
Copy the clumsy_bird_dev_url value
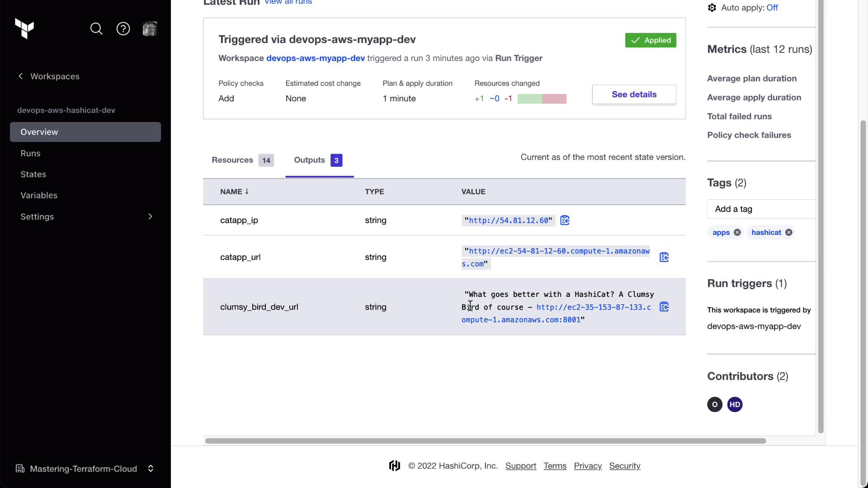(664, 307)
